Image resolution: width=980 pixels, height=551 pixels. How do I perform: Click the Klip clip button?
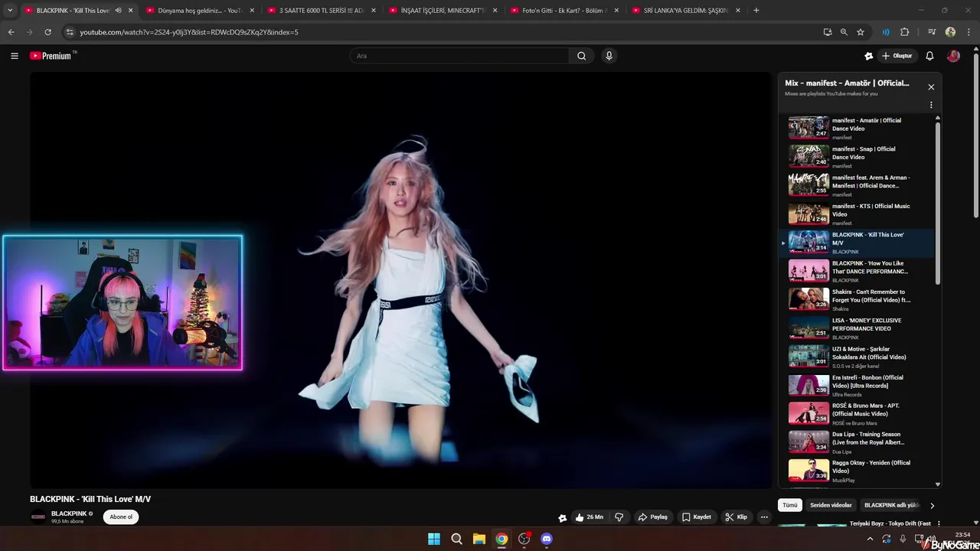[737, 517]
